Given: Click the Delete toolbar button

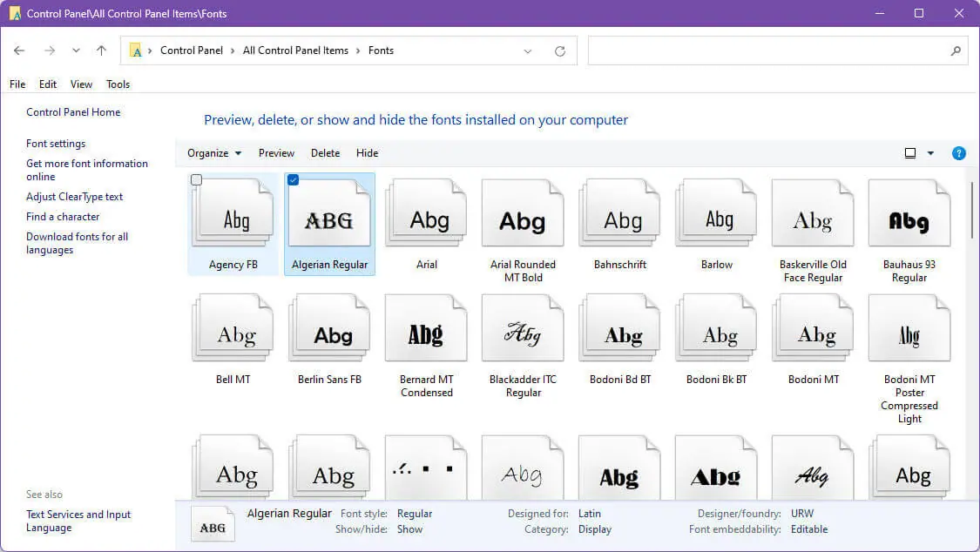Looking at the screenshot, I should [326, 153].
